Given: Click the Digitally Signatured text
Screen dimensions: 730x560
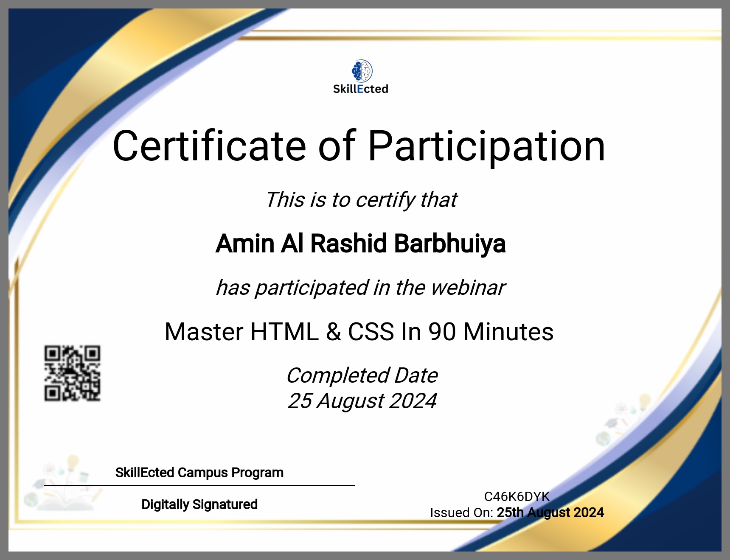Looking at the screenshot, I should point(199,504).
